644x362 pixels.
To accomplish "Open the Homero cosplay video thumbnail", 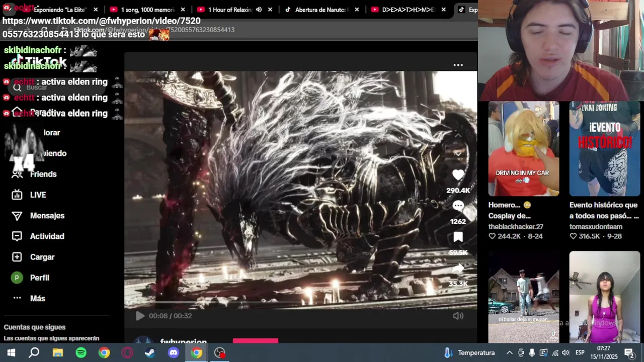I will coord(524,149).
